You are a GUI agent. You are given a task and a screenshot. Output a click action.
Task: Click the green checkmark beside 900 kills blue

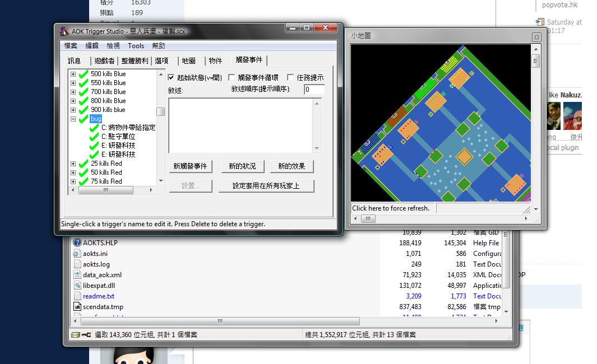coord(84,110)
